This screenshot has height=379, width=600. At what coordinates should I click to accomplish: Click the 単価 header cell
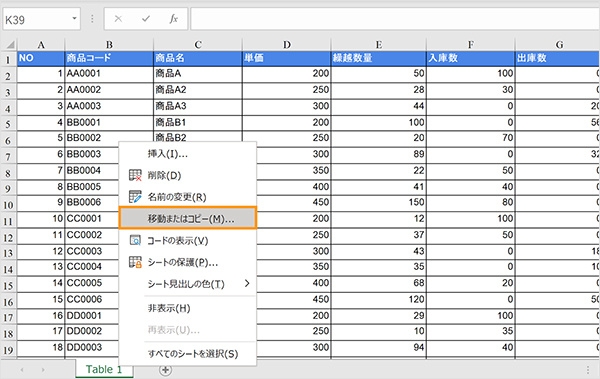287,59
